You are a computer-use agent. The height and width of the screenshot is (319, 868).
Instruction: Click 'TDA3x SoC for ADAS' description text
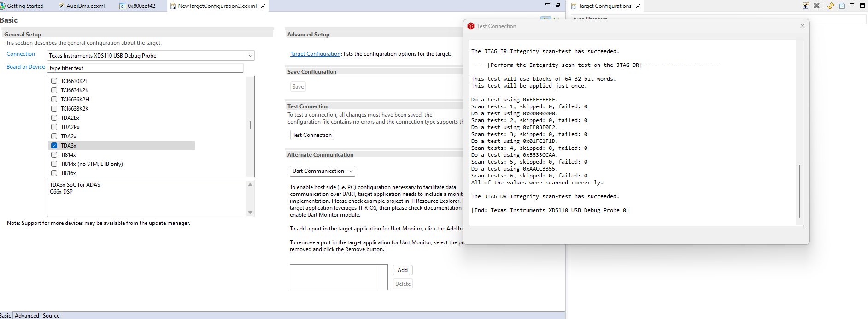(x=75, y=185)
